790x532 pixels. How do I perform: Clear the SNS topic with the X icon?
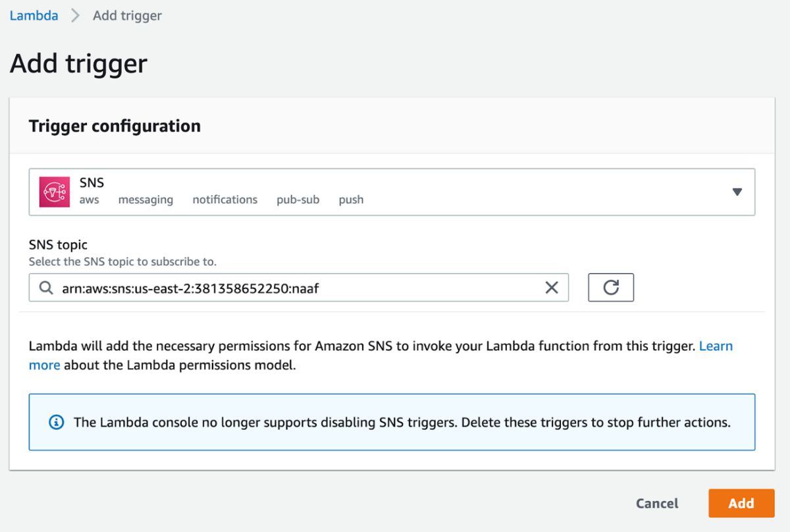tap(552, 288)
